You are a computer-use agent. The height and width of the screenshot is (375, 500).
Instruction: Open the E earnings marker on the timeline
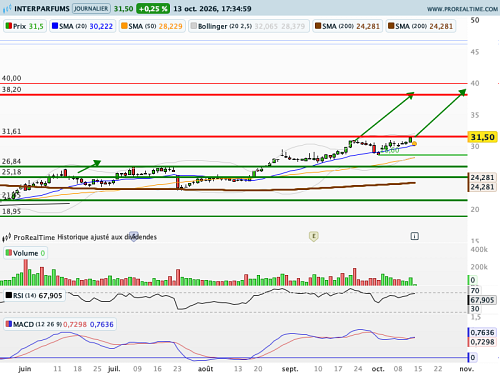point(314,236)
